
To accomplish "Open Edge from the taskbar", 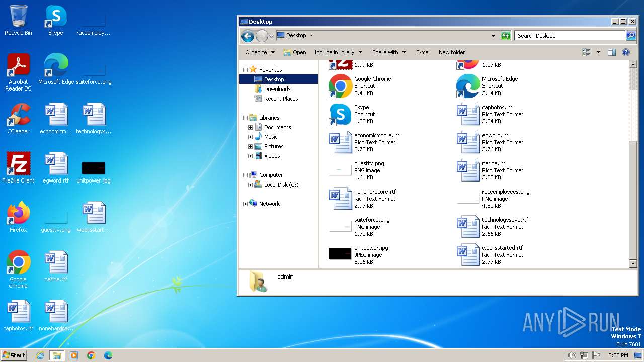I will pos(108,355).
